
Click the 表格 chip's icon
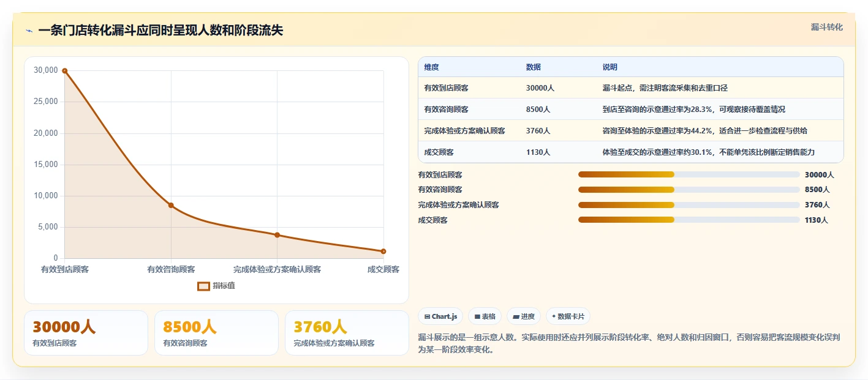tap(477, 316)
